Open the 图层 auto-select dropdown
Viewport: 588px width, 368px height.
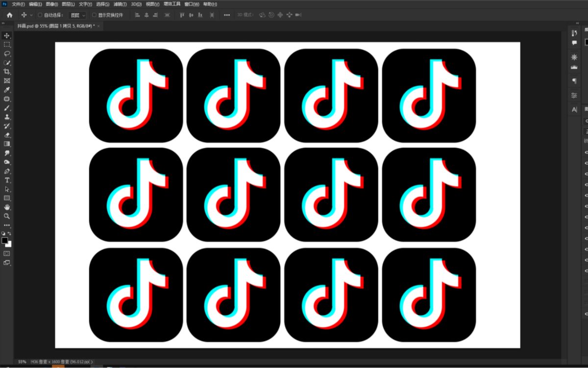(x=77, y=15)
